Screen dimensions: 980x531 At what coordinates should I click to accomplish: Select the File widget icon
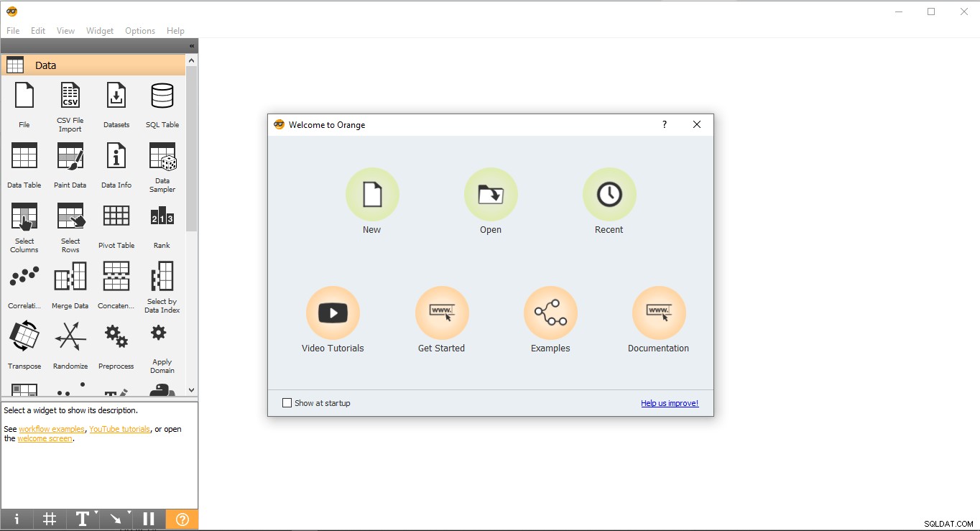point(24,96)
